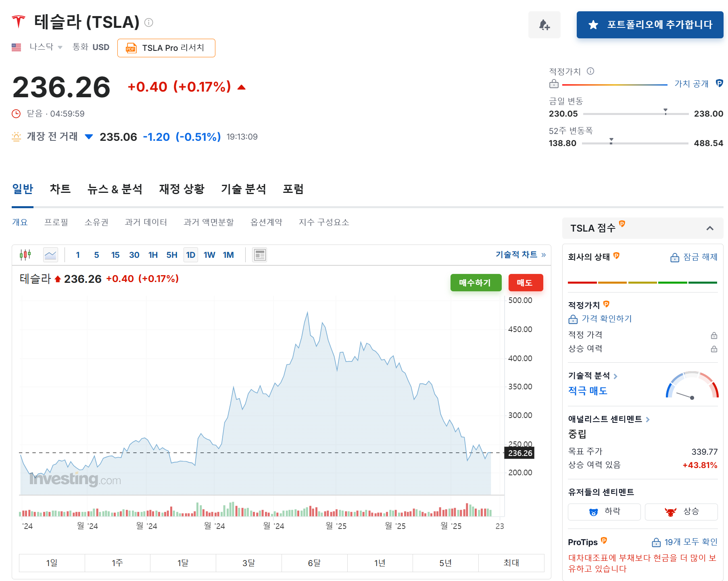Click the 가치 공개 link
728x581 pixels.
[691, 84]
